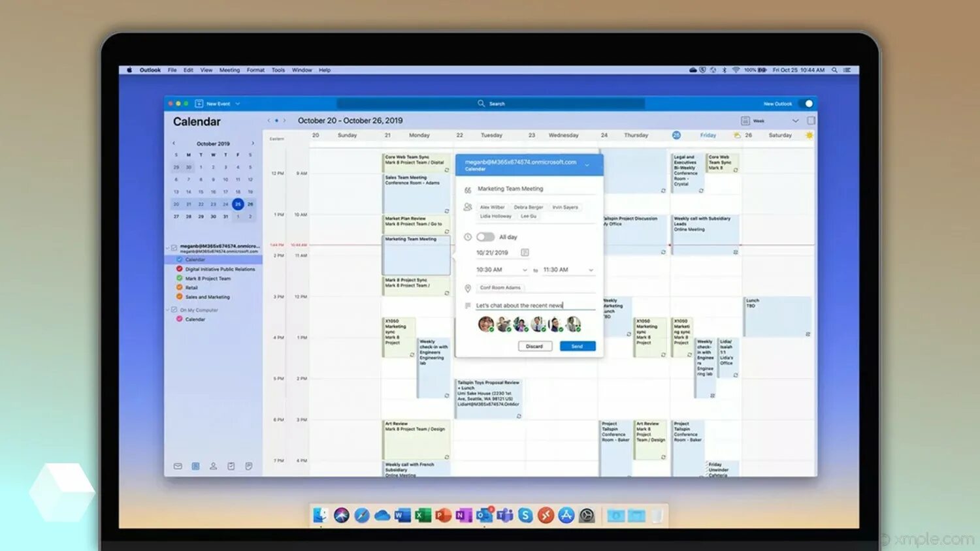Open the Sales Team Meeting event on Monday

tap(416, 193)
